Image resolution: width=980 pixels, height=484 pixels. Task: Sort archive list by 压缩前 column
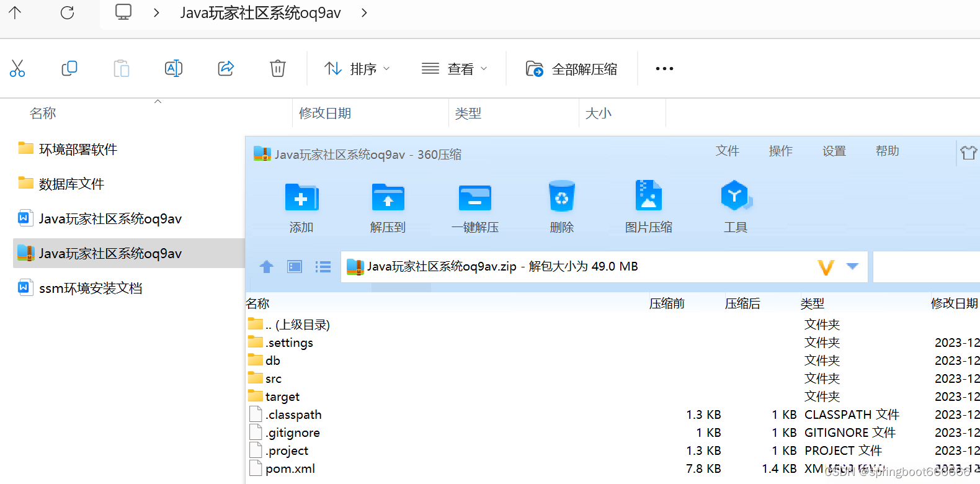pos(667,303)
